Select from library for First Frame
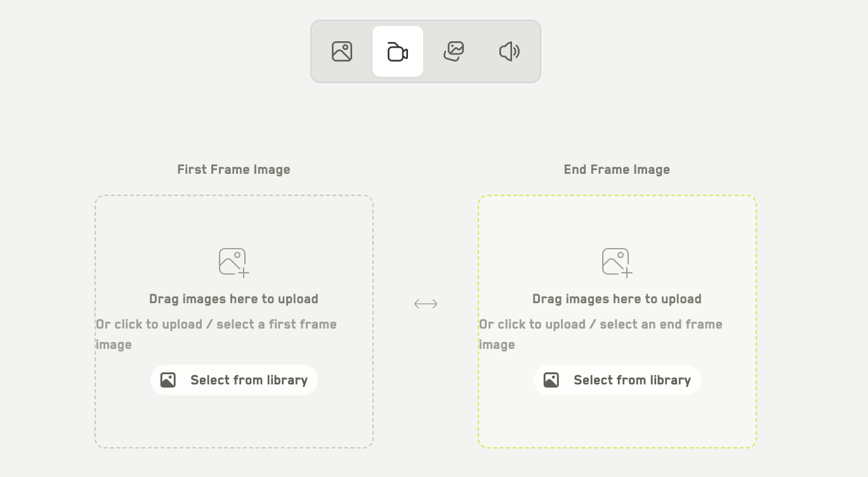 pos(234,380)
